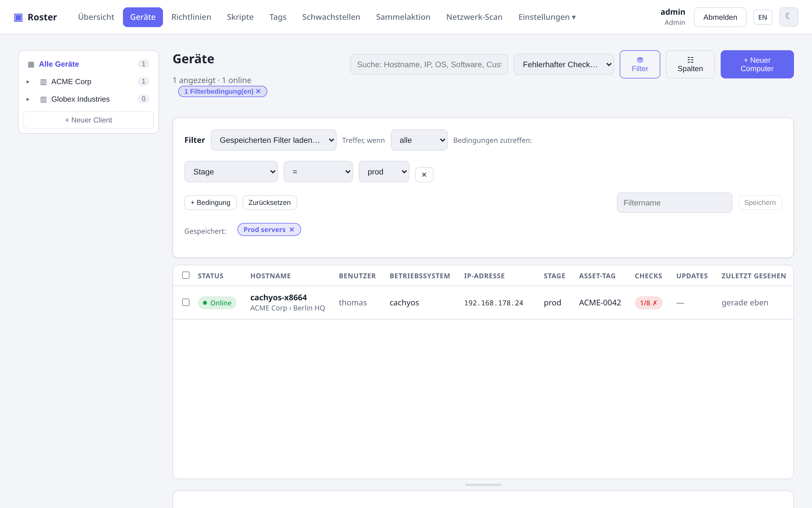
Task: Navigate to the Schwachstellen tab
Action: coord(331,17)
